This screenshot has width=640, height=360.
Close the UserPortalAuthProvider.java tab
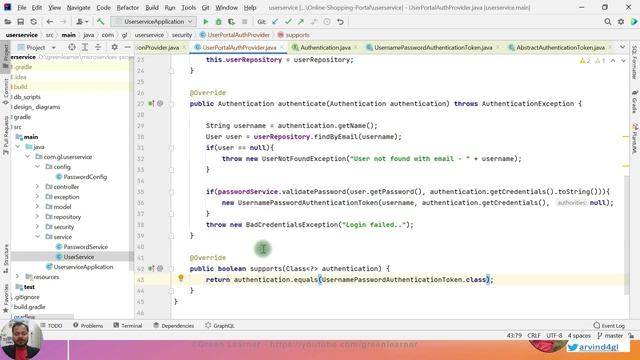281,48
